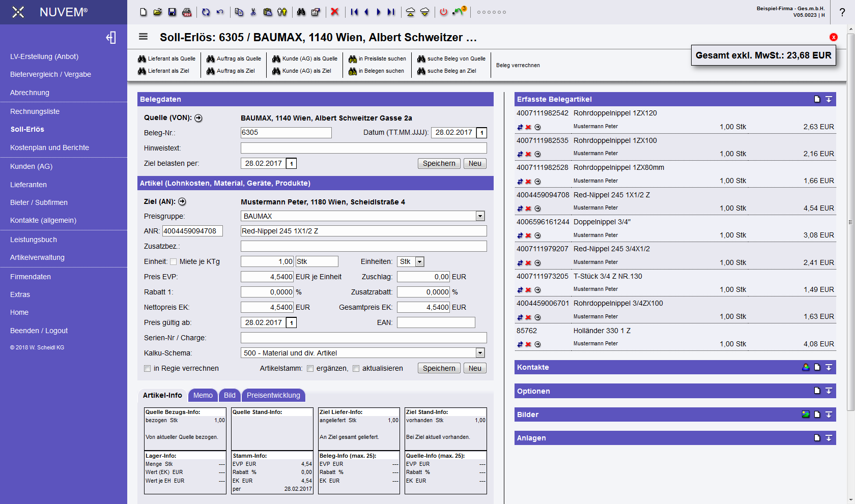Open date picker for Ziel belasten per
Screen dimensions: 855x504
click(292, 164)
